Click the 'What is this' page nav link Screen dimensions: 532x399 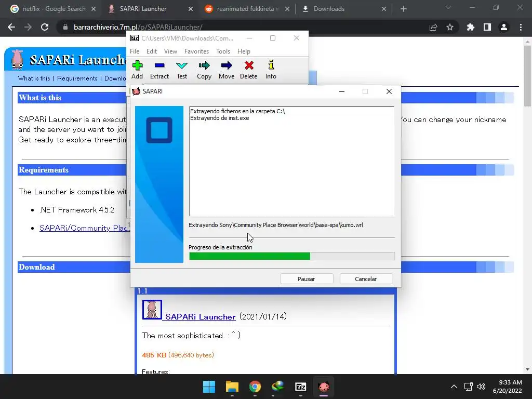click(x=34, y=78)
